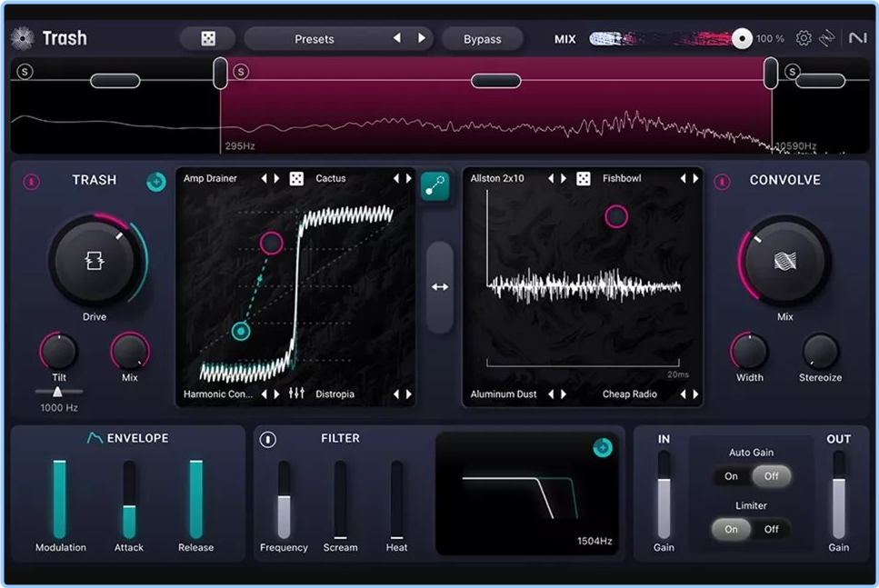Screen dimensions: 879x588
Task: Solo the low frequency band
Action: click(x=25, y=72)
